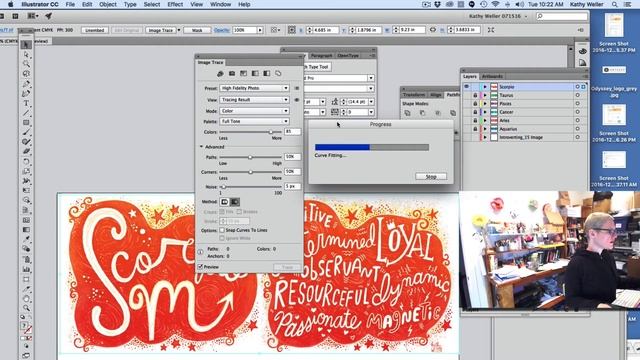Select the Direct Selection tool

pyautogui.click(x=26, y=54)
